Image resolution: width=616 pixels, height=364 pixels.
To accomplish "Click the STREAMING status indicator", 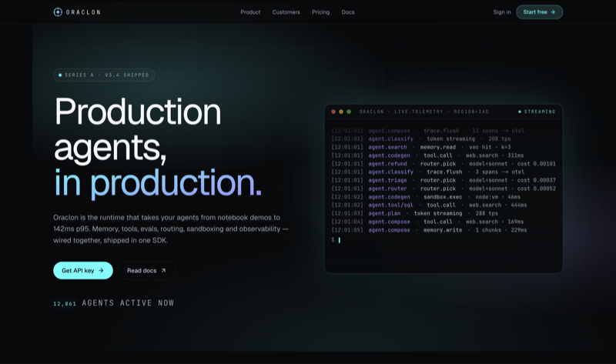I will tap(537, 112).
